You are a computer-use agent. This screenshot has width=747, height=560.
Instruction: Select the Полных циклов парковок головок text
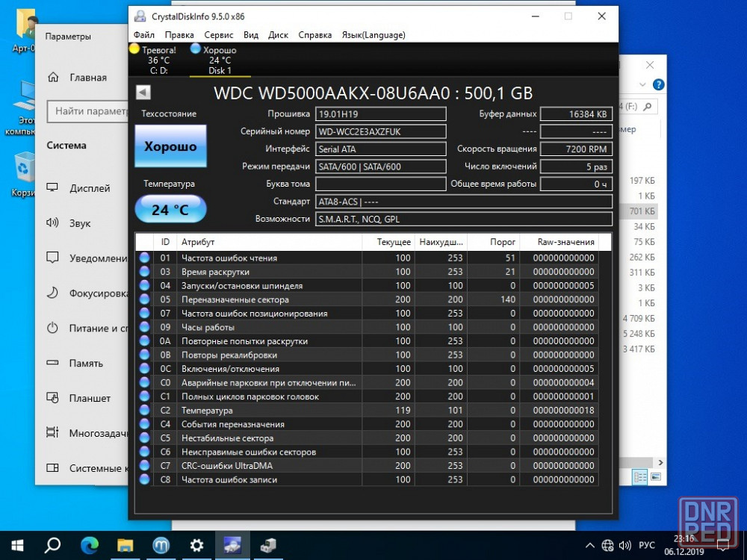(250, 396)
